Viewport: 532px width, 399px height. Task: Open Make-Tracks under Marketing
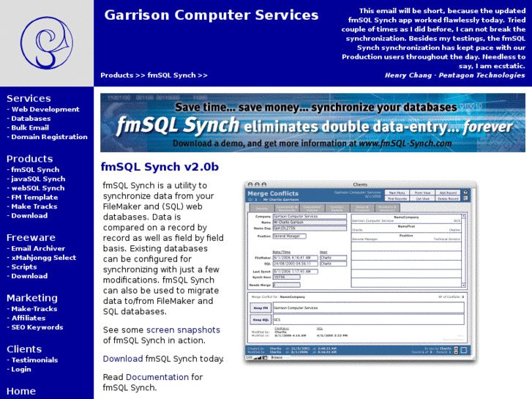(34, 309)
